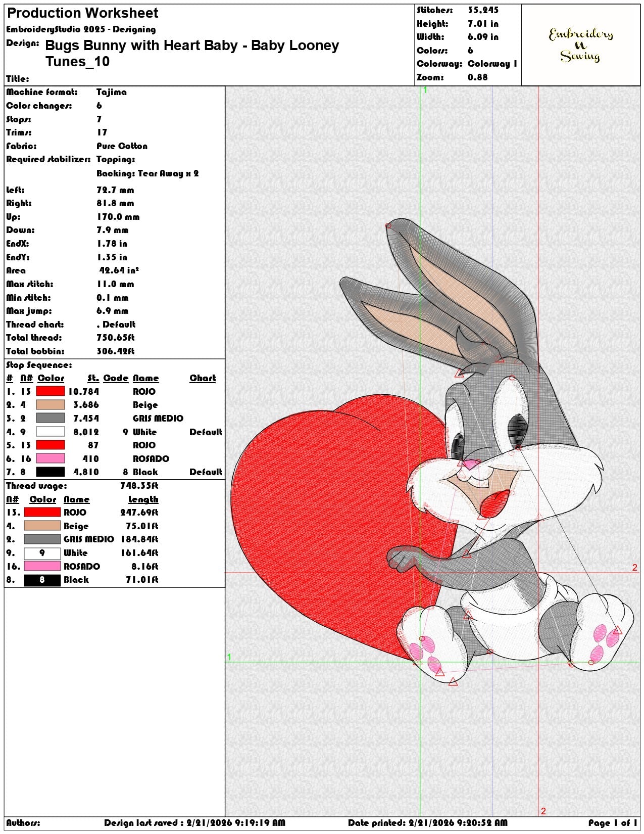Screen dimensions: 644x834
Task: Click the Colorway value Colorway 1
Action: pyautogui.click(x=492, y=64)
